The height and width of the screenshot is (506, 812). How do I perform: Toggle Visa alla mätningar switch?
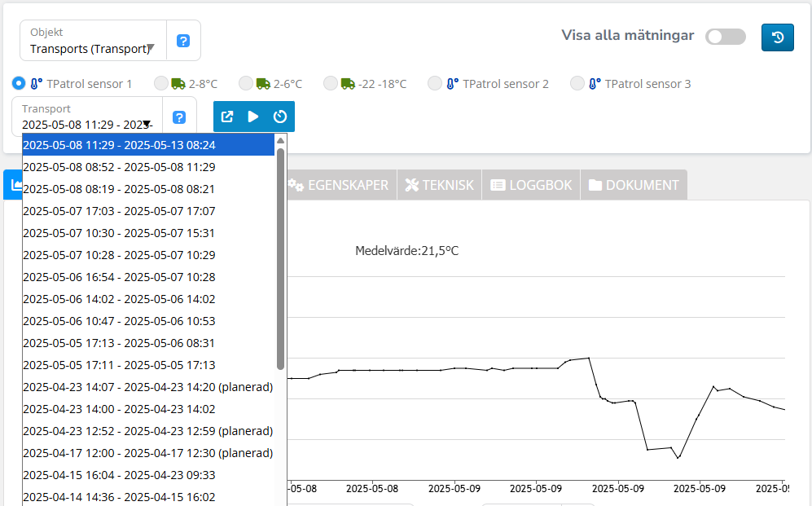pyautogui.click(x=725, y=37)
